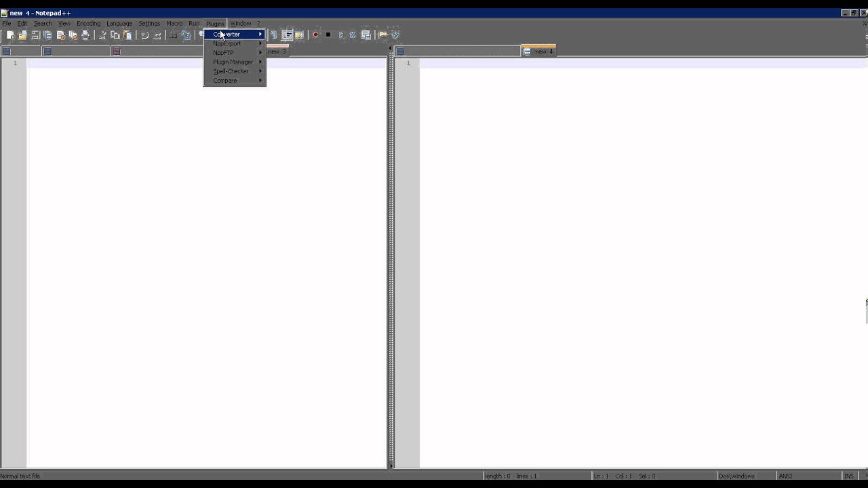
Task: Stop macro recording with black square icon
Action: tap(328, 35)
